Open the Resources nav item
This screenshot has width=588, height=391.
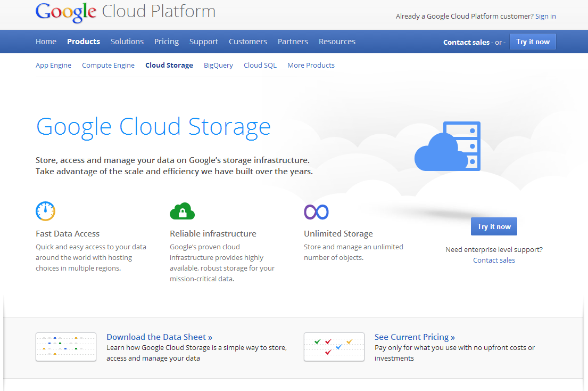(337, 42)
